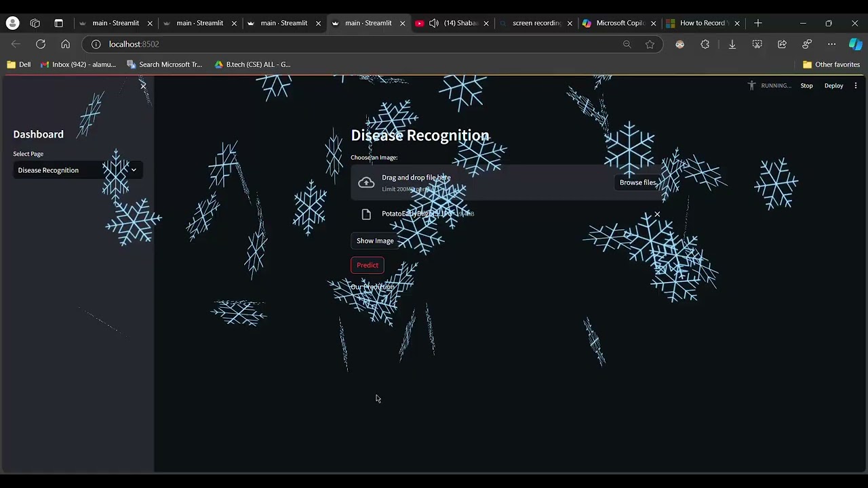Open the Streamlit three-dot main menu
Screen dimensions: 868x488
[856, 85]
